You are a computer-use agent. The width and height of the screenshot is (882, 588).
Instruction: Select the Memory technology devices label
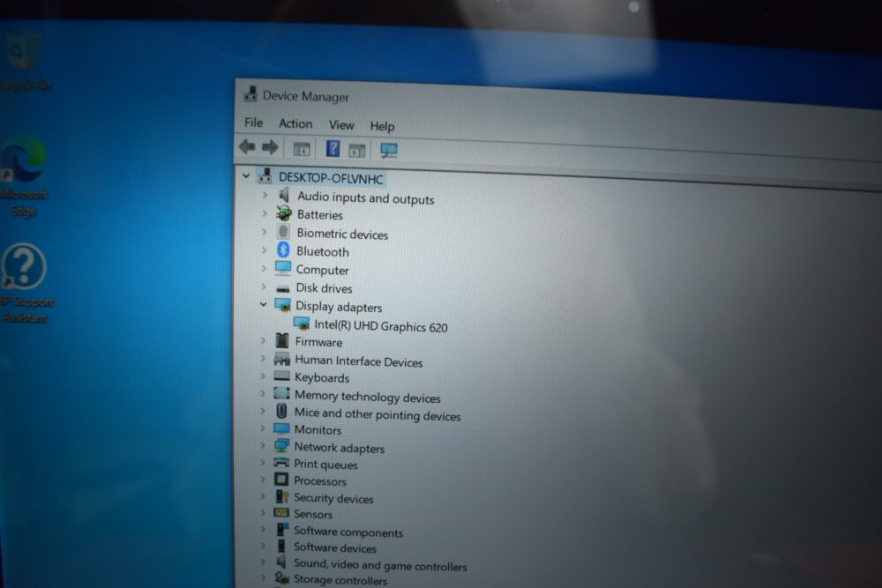tap(367, 397)
